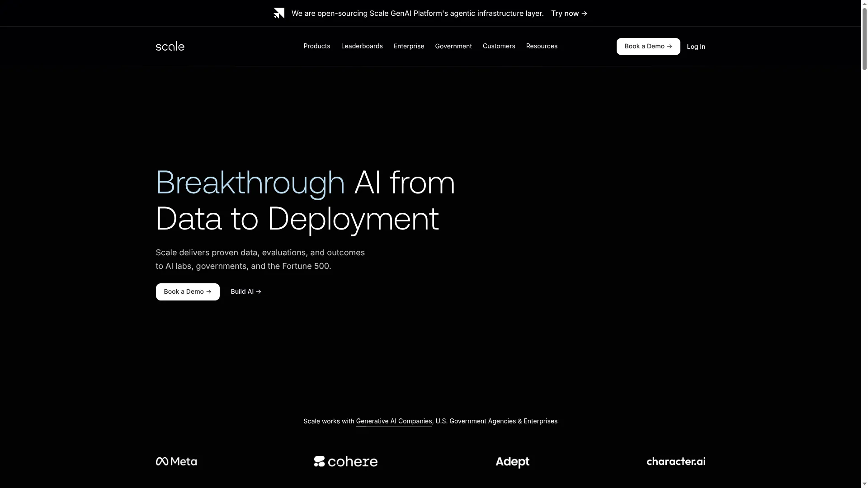The image size is (868, 488).
Task: Open the Resources menu
Action: pyautogui.click(x=542, y=46)
